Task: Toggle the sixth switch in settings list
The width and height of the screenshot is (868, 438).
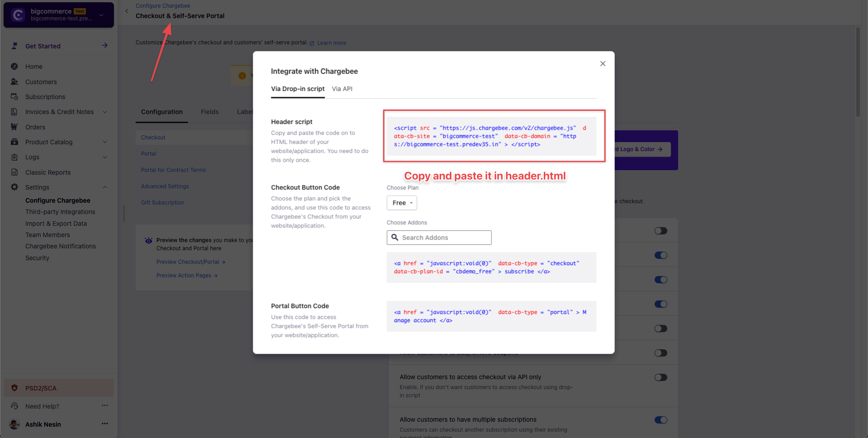Action: (x=661, y=353)
